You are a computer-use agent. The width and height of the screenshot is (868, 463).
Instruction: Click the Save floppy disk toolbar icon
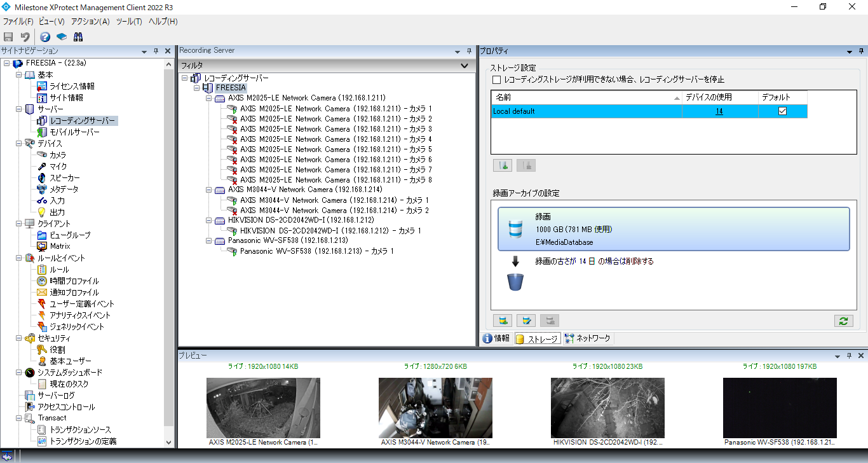click(9, 37)
